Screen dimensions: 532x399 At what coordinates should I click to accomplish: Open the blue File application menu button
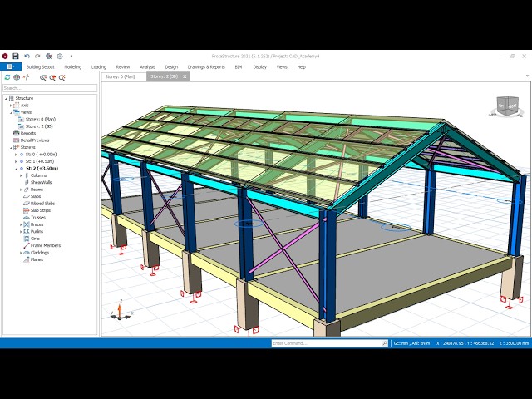(x=11, y=66)
